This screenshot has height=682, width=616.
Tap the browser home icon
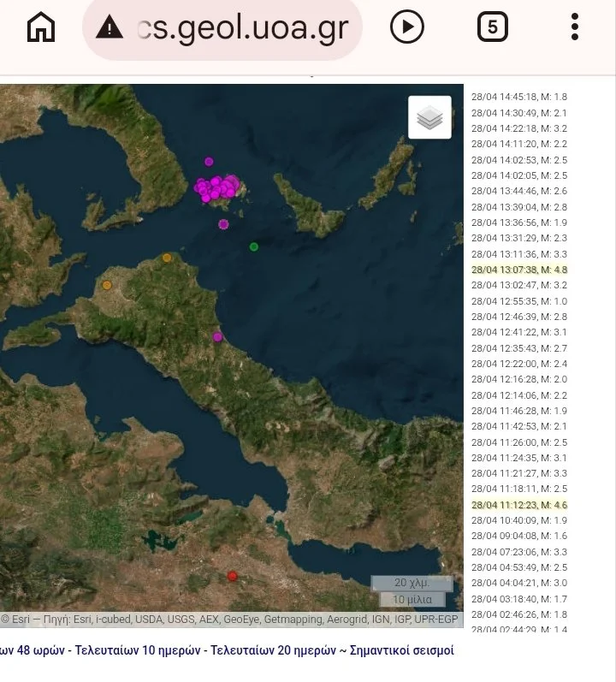[41, 27]
